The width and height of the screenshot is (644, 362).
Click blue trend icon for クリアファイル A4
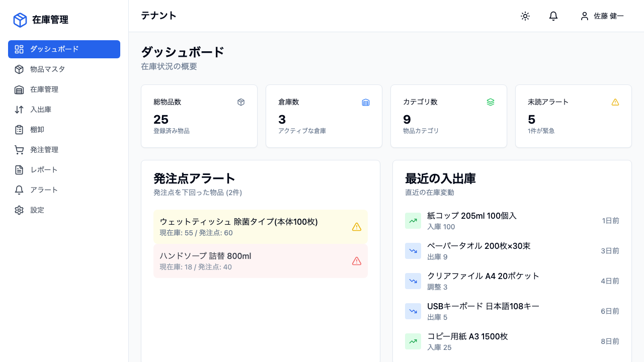coord(413,281)
